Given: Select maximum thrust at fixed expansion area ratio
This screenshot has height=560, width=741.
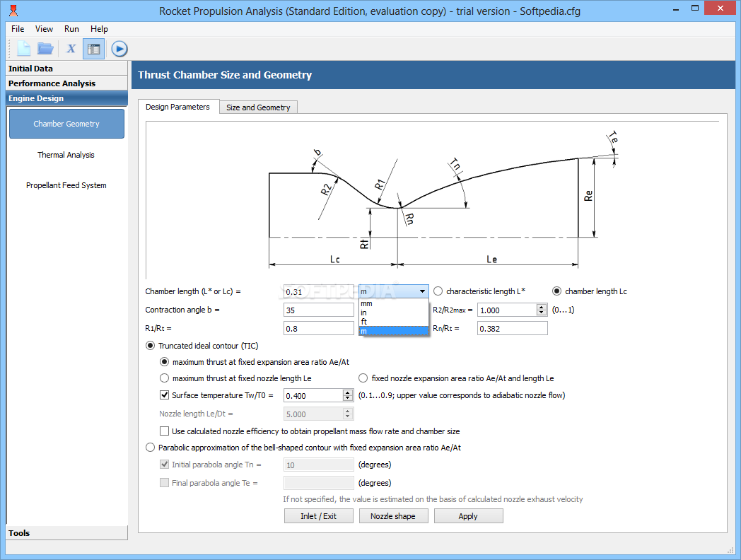Looking at the screenshot, I should (x=165, y=362).
